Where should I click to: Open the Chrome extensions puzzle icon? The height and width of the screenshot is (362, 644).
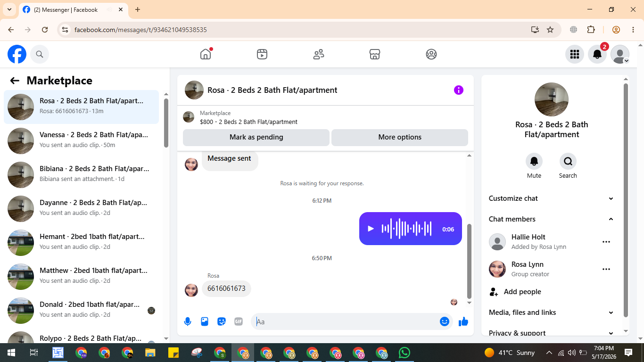pos(591,30)
